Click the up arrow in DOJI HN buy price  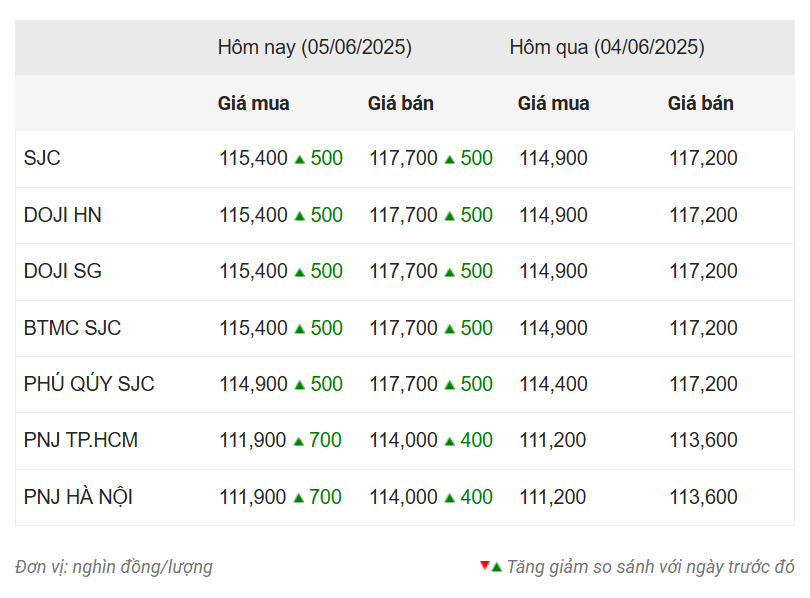click(x=299, y=215)
